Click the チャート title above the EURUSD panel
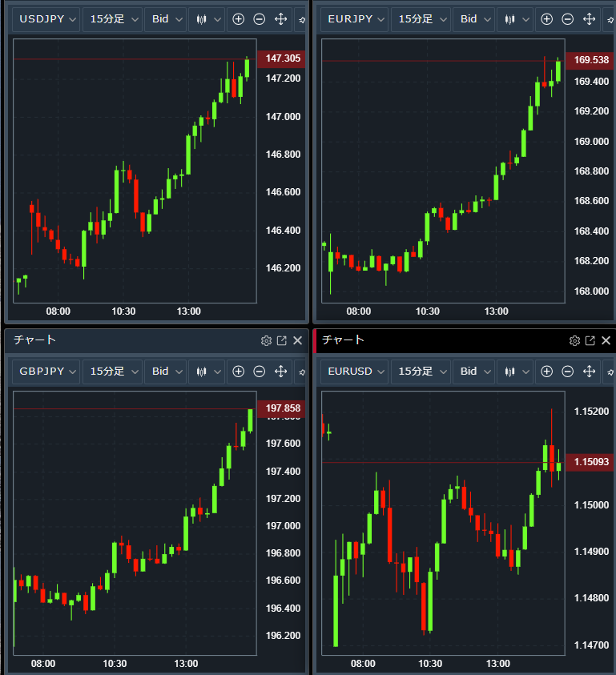The image size is (616, 675). coord(344,340)
